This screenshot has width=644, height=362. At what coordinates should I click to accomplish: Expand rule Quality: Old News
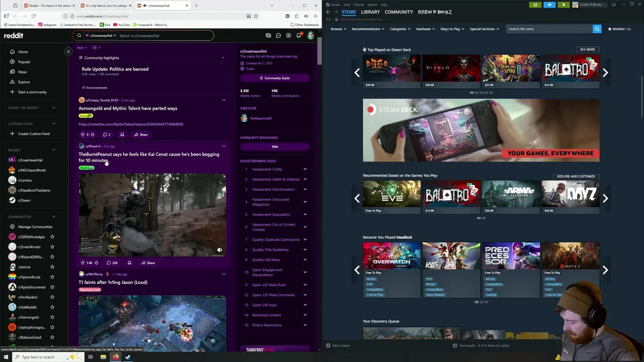pos(305,260)
